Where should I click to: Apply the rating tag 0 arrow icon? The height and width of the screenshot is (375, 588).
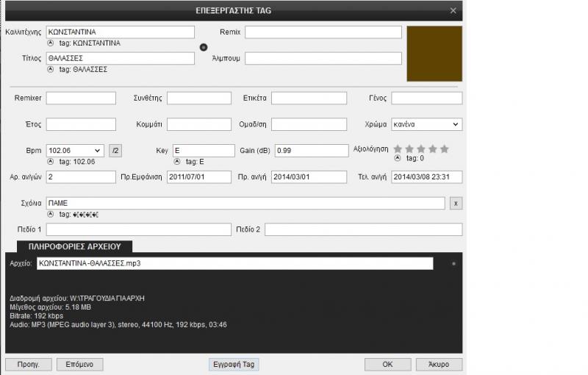(397, 158)
